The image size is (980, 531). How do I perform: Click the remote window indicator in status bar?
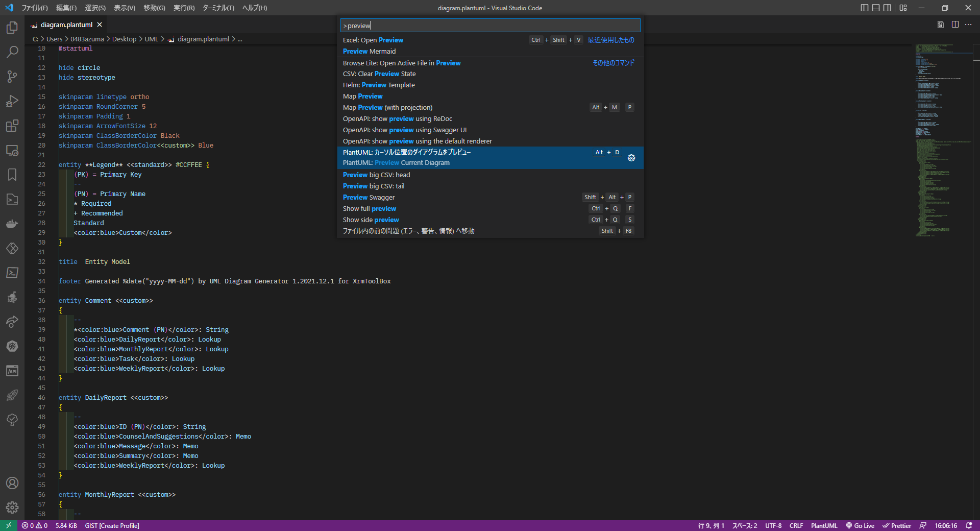[x=9, y=525]
